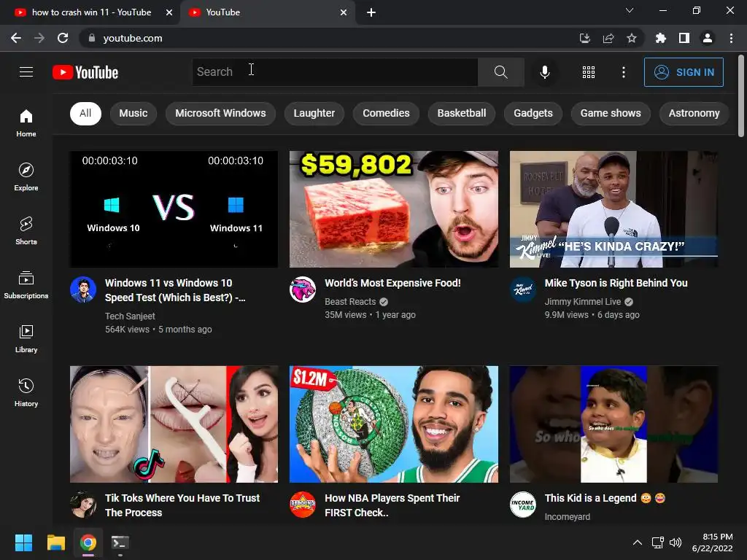Select the Laughter filter chip
The height and width of the screenshot is (560, 747).
click(314, 113)
